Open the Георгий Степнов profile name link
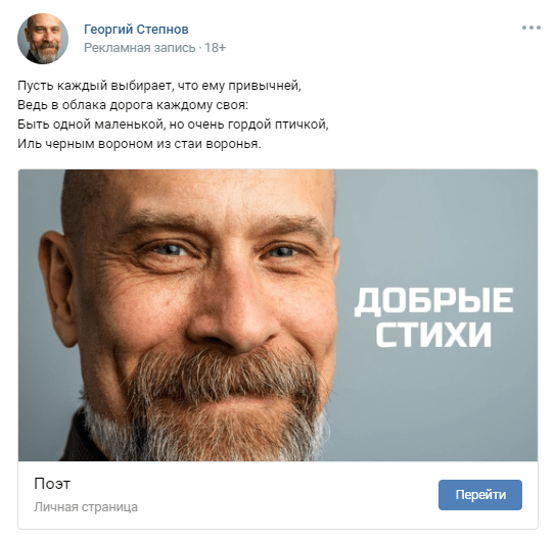 click(136, 29)
